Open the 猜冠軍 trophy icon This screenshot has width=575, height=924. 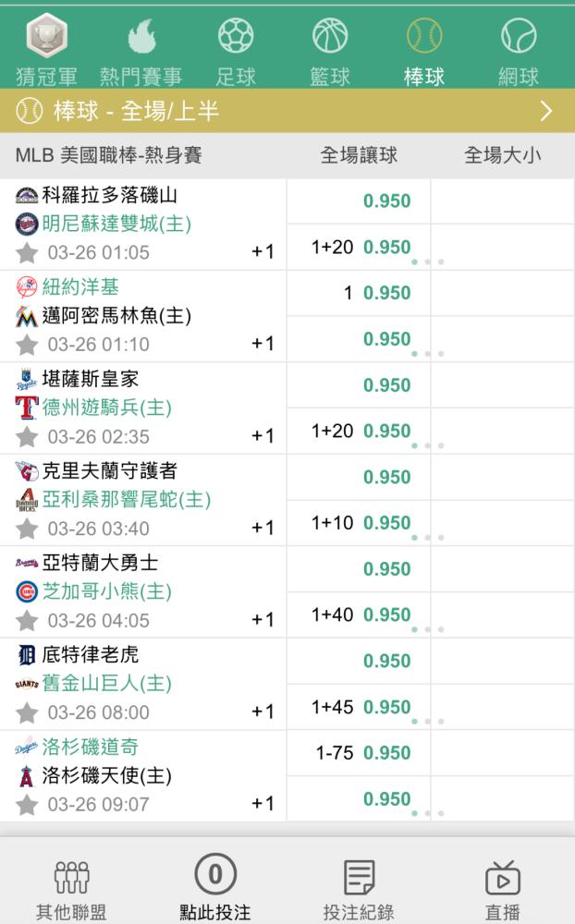(45, 39)
